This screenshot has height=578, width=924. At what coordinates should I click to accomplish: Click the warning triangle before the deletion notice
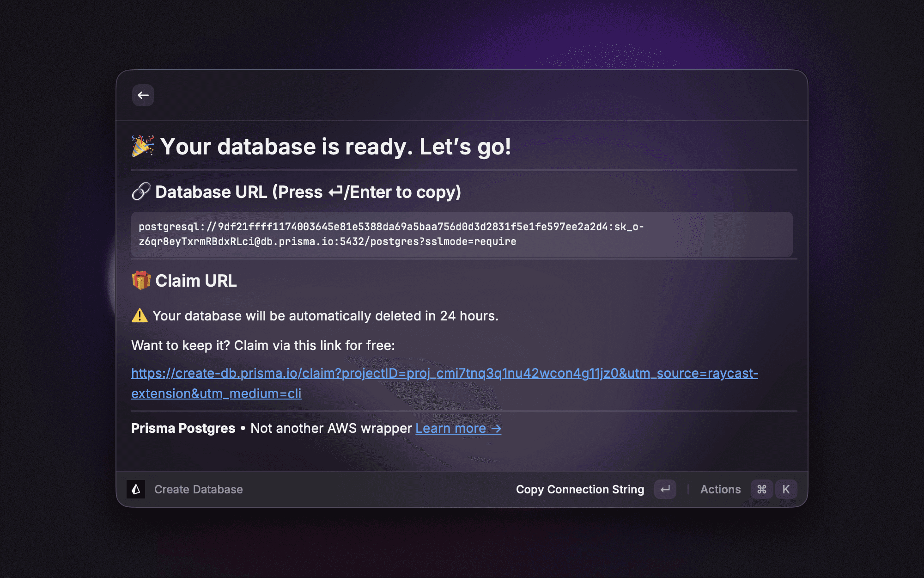pos(139,315)
